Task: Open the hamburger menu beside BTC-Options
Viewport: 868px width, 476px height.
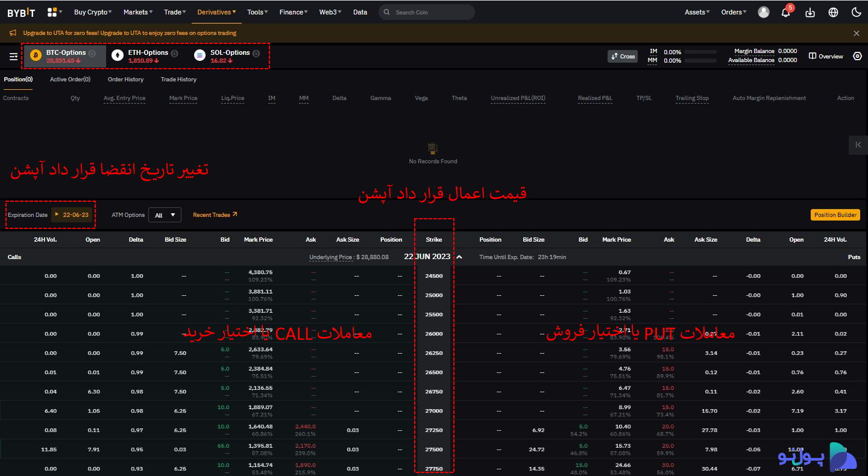Action: coord(13,57)
